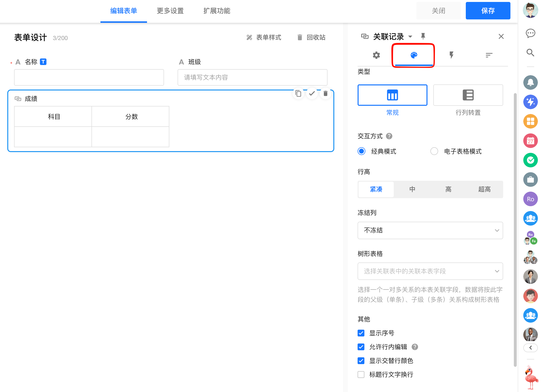Open the calendar icon showing 27

click(530, 141)
